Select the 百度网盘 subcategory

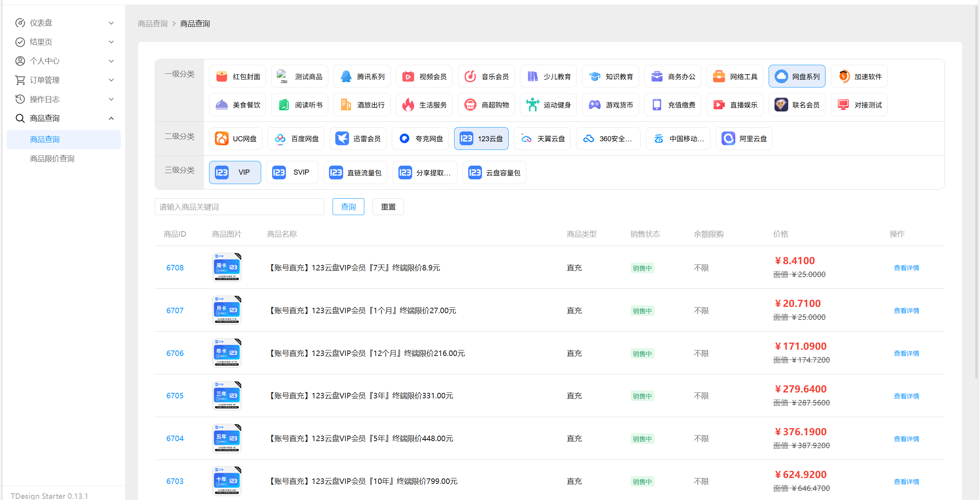click(x=296, y=139)
